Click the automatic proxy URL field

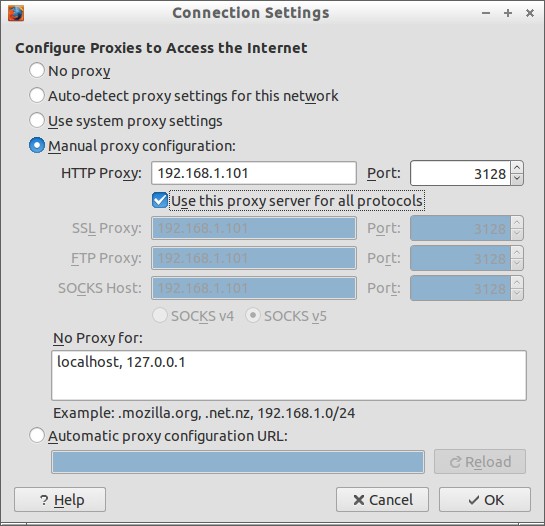tap(238, 462)
